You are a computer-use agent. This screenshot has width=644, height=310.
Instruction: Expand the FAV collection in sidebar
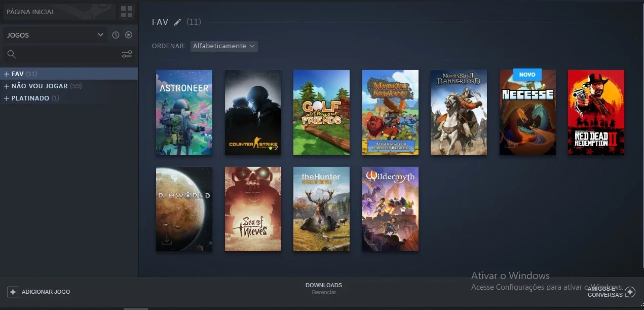click(7, 74)
